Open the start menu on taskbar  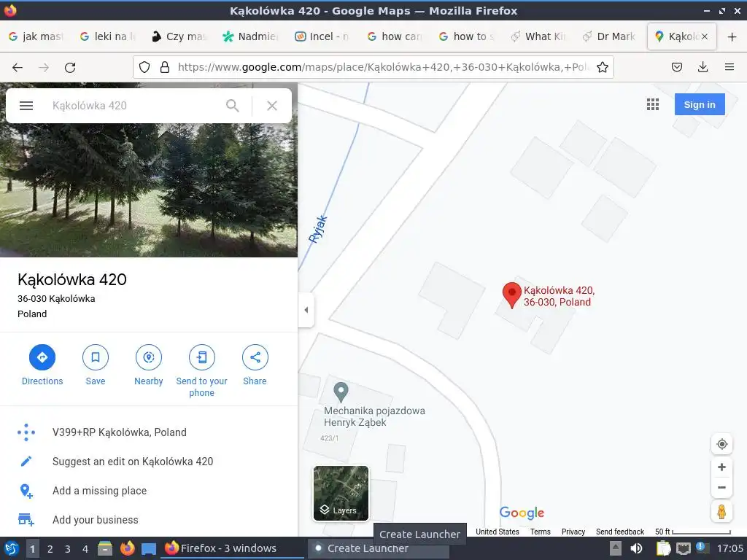point(12,548)
